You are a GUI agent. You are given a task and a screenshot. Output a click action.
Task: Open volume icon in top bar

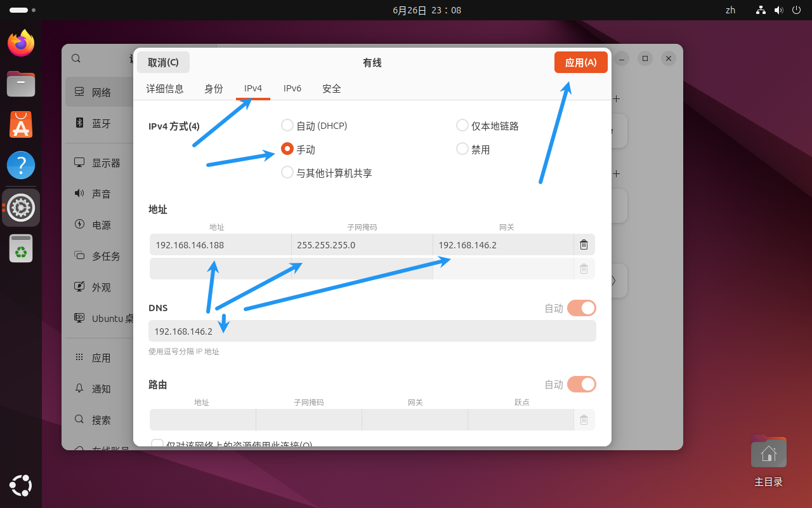point(778,10)
